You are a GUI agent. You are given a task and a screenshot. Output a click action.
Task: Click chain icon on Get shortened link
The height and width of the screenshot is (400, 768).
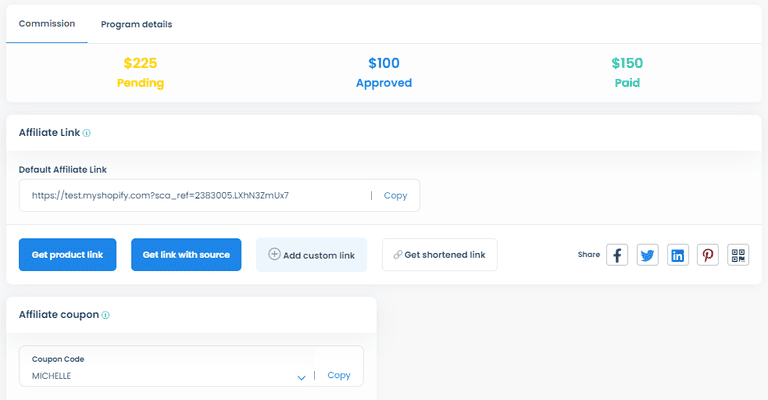[397, 255]
